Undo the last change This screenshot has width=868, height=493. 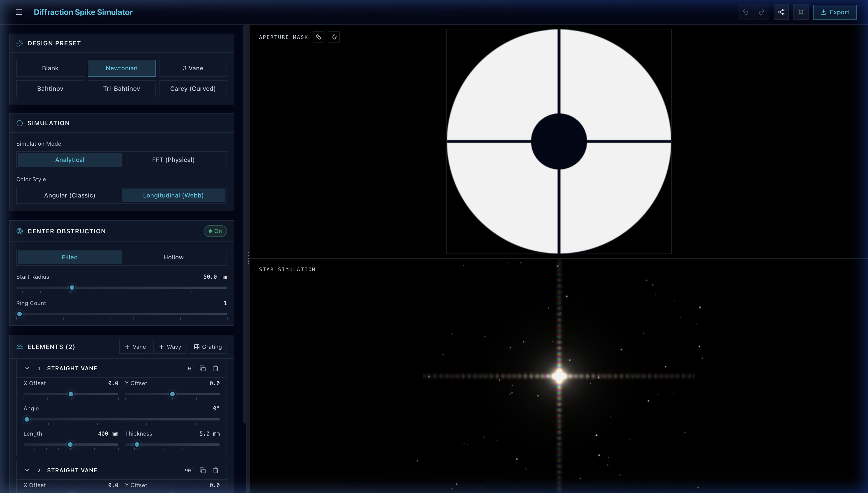745,12
